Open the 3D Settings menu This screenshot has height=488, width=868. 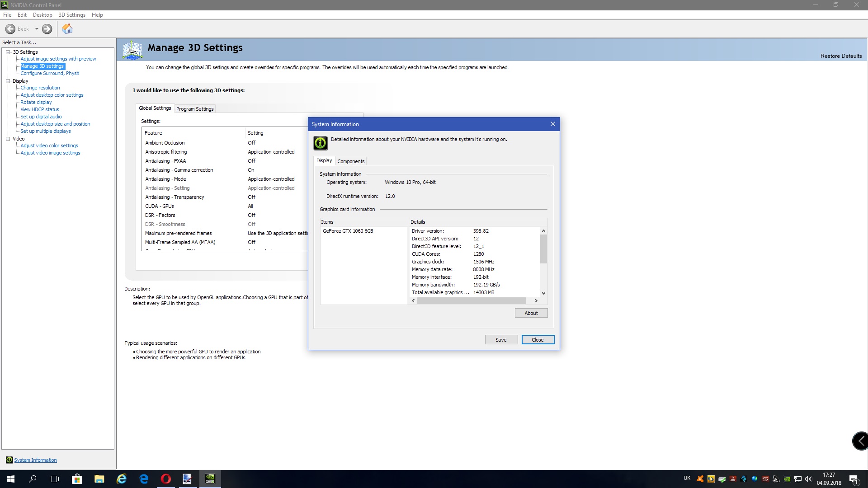click(x=72, y=15)
